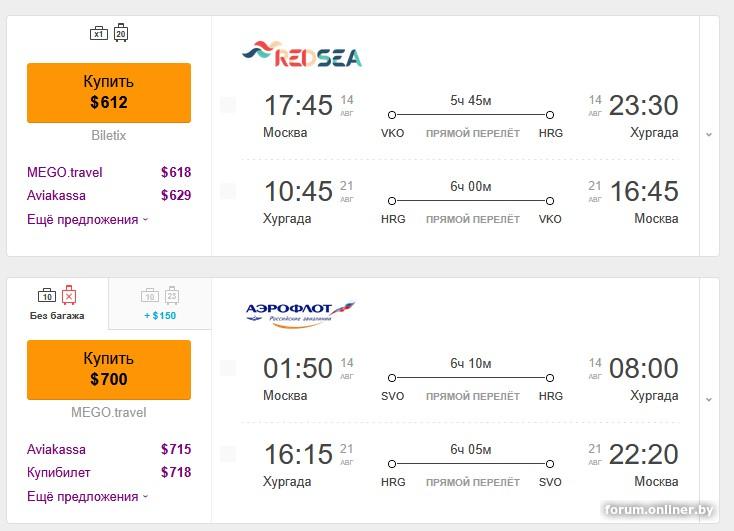This screenshot has height=531, width=734.
Task: Click hand luggage x1 icon on Red Sea ticket
Action: [99, 34]
